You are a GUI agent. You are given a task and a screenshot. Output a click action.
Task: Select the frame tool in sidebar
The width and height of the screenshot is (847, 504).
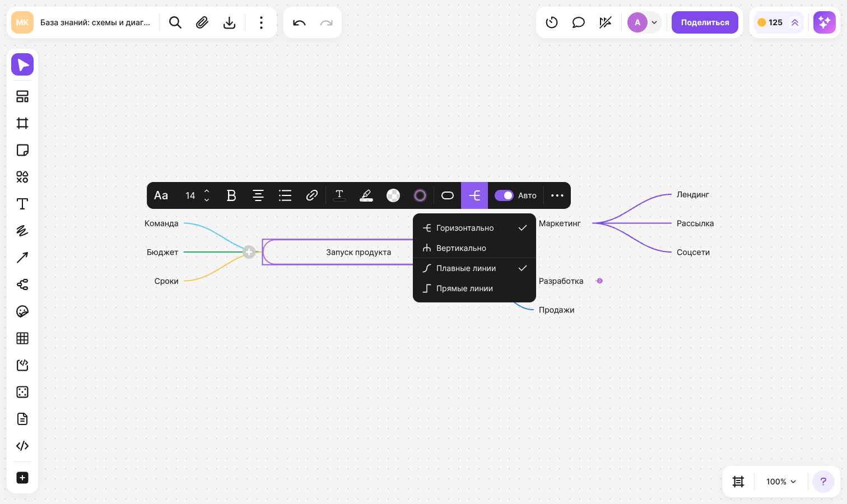click(x=22, y=123)
